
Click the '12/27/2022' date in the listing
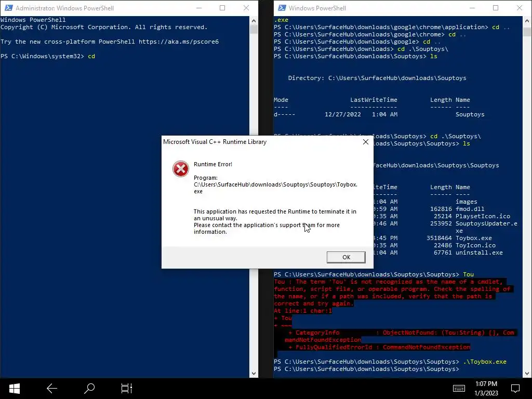(343, 114)
